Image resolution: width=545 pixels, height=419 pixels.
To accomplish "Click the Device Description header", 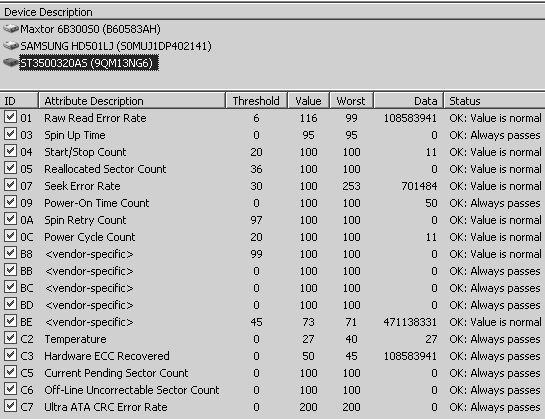I will click(x=272, y=12).
